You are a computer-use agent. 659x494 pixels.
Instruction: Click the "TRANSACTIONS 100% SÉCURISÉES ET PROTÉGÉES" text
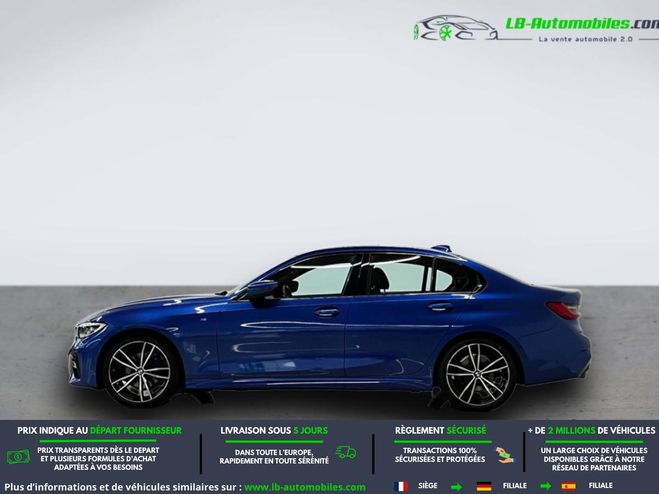[x=440, y=455]
